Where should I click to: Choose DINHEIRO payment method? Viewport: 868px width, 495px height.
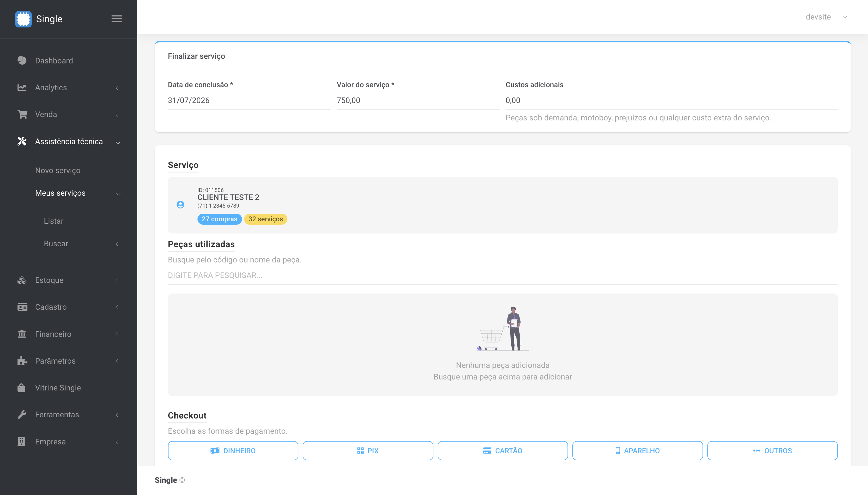(x=233, y=450)
